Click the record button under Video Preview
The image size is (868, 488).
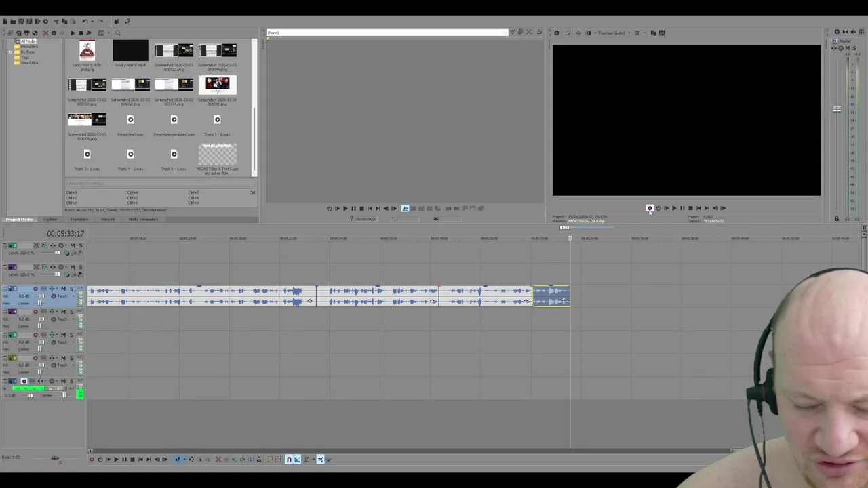650,208
